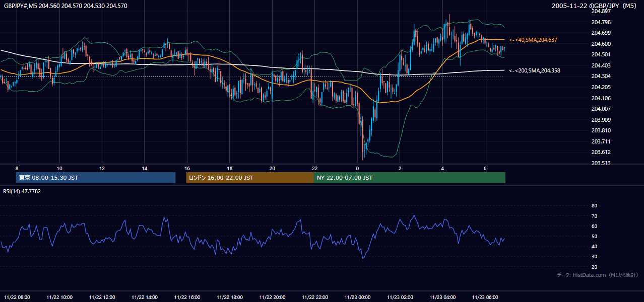Click the 11/22 12:00 time axis label
The image size is (644, 302).
click(102, 297)
